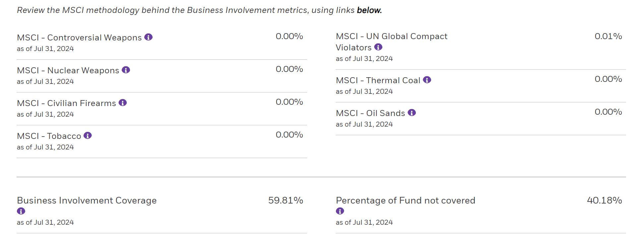The image size is (644, 235).
Task: Select the MSCI – Oil Sands label
Action: [x=370, y=113]
